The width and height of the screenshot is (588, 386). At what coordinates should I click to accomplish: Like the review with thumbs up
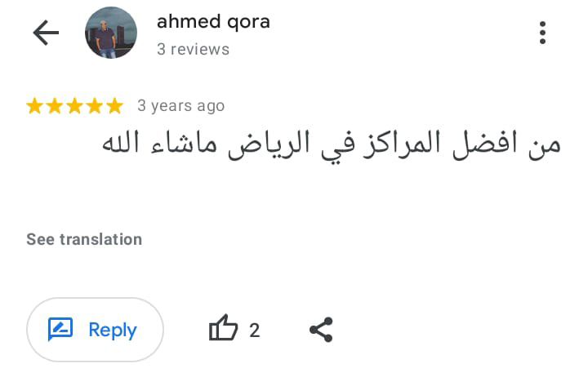pyautogui.click(x=223, y=330)
